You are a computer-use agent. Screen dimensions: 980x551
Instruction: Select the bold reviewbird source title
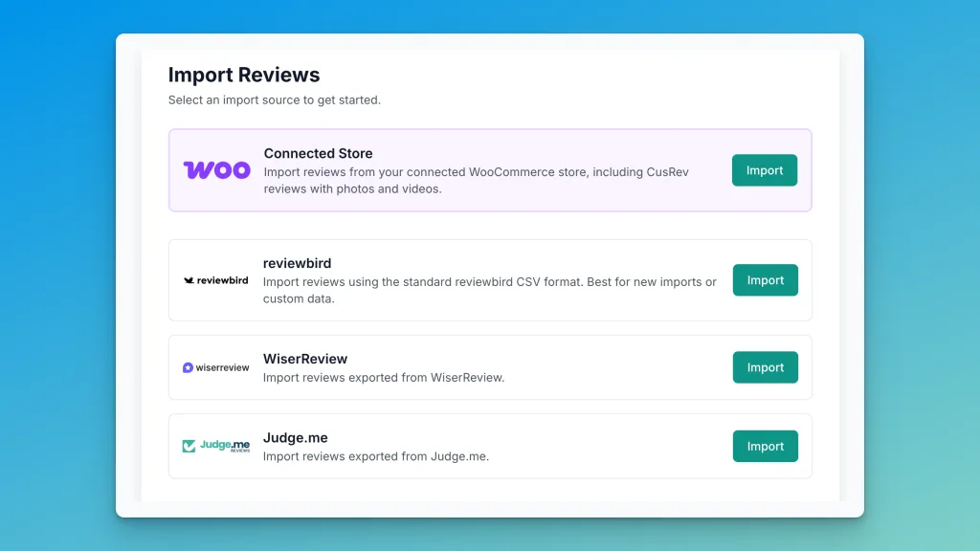(297, 263)
